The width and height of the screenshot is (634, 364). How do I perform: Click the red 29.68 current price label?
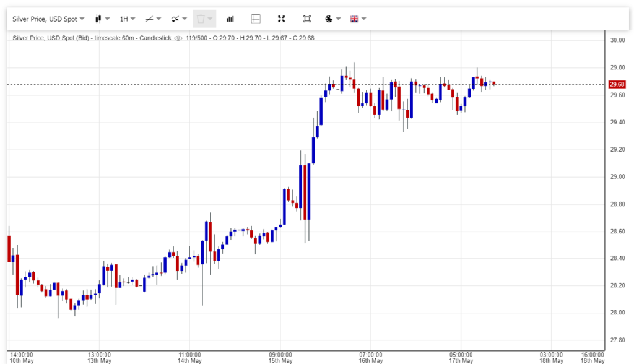tap(617, 84)
